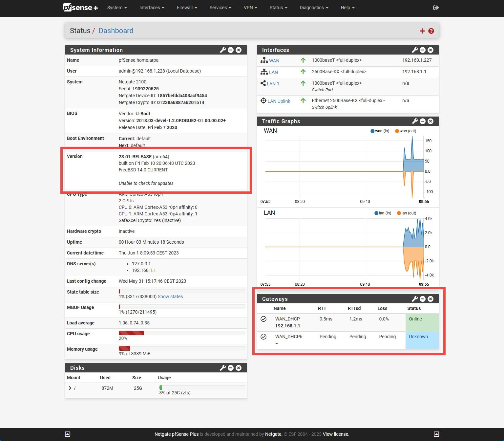504x441 pixels.
Task: Click Show states link
Action: tap(170, 297)
